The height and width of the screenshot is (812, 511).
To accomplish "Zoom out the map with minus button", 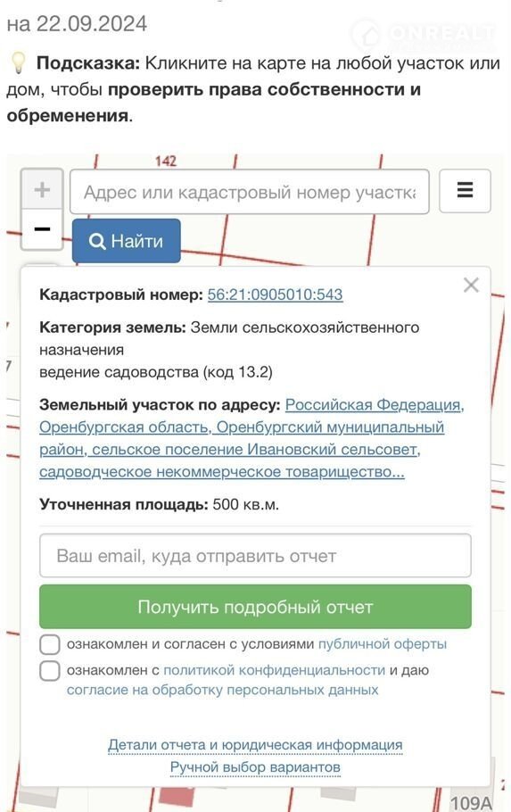I will click(x=42, y=229).
